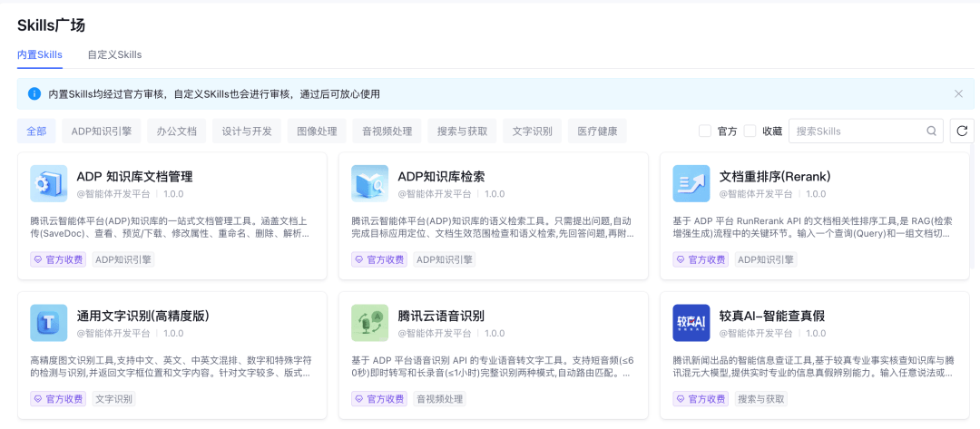Open the 较真AI-智能查真假 skill icon
This screenshot has height=429, width=980.
691,323
